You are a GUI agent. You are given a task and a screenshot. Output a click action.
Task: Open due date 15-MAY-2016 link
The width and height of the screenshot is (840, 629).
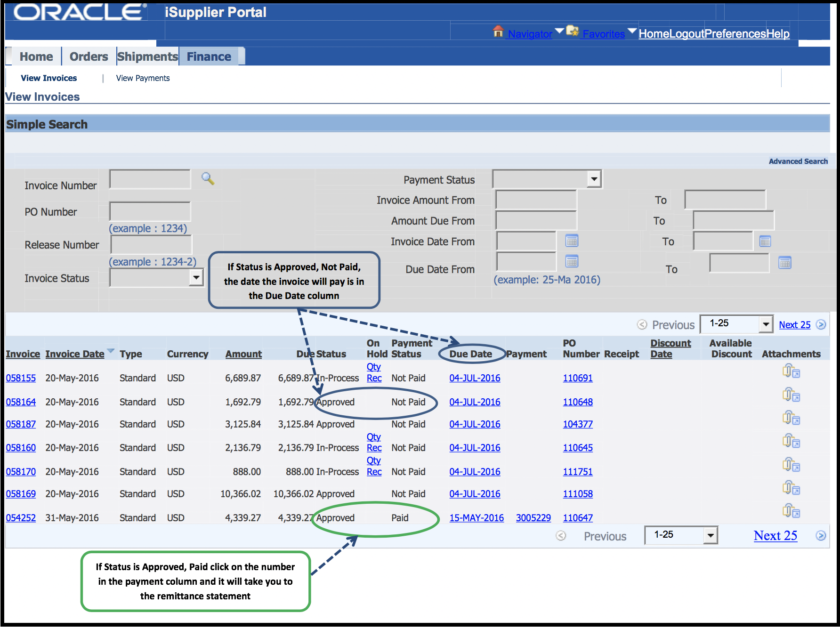(x=477, y=518)
